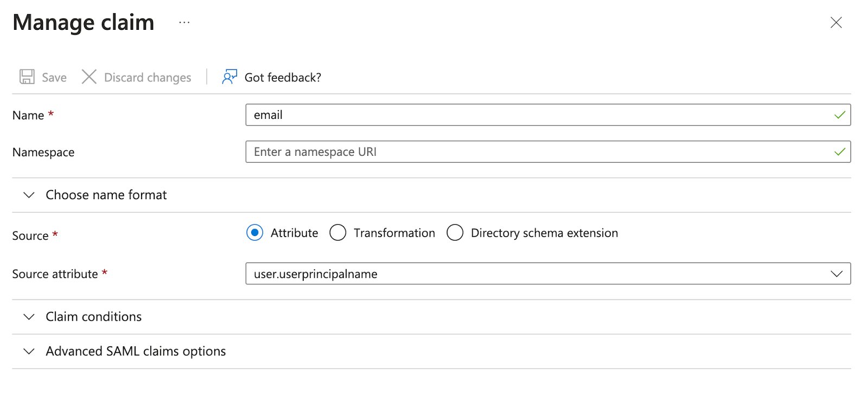This screenshot has width=868, height=406.
Task: Select the Directory schema extension radio button
Action: coord(455,233)
